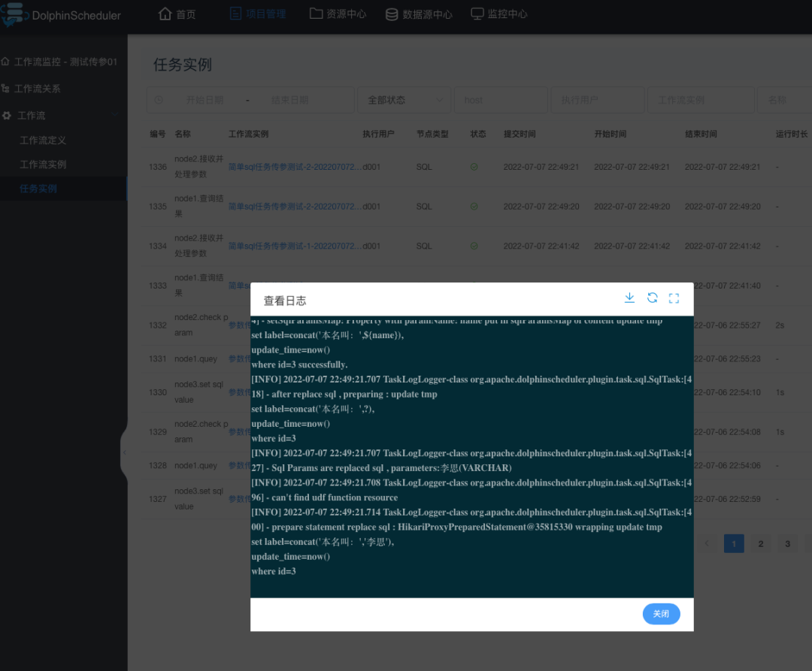Click the gear icon beside 工作流
812x671 pixels.
8,115
